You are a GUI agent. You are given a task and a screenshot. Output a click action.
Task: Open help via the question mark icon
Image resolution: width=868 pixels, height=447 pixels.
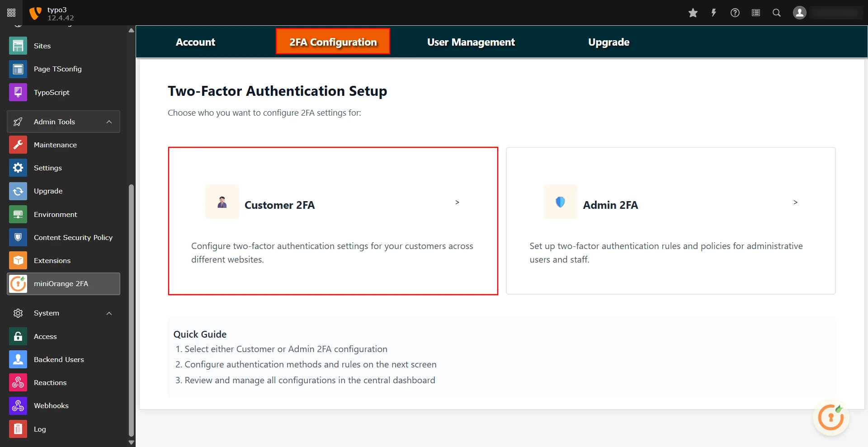click(735, 13)
